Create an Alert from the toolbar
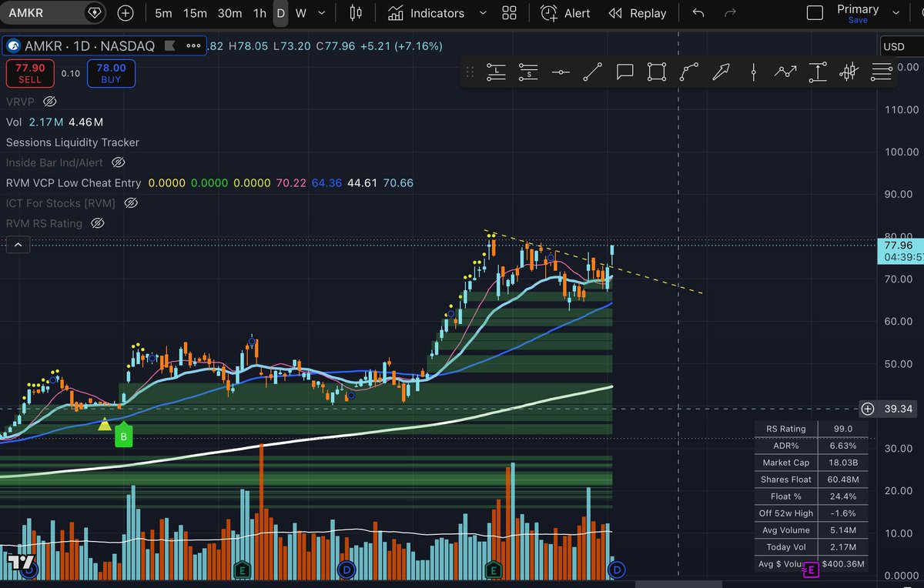Image resolution: width=924 pixels, height=588 pixels. 566,13
